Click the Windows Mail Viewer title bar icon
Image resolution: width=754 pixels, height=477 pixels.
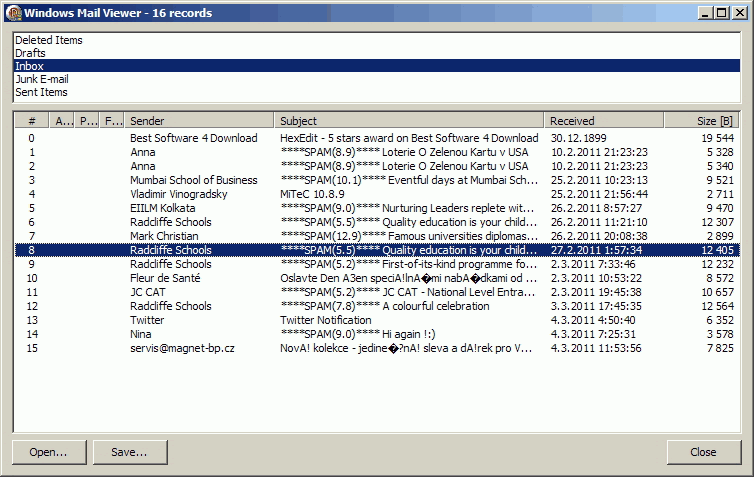click(x=14, y=13)
